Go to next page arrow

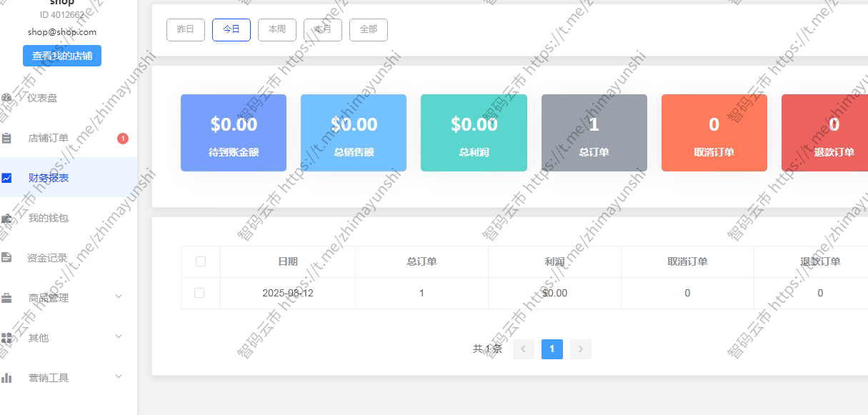tap(581, 349)
